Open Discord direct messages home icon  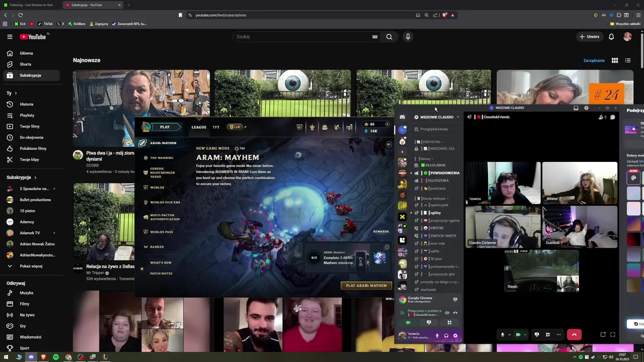[x=402, y=117]
